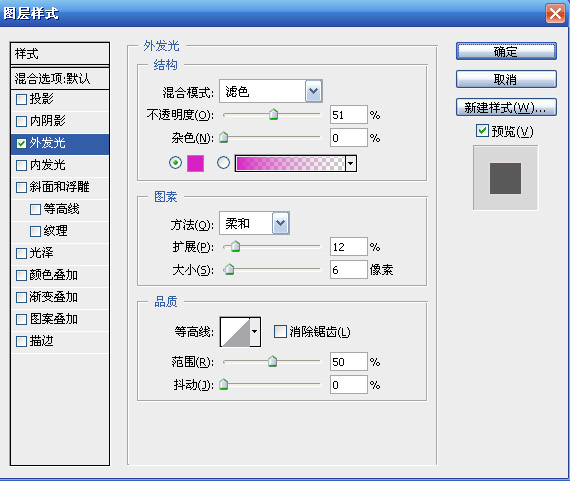
Task: Click the OK (确定) button
Action: click(x=506, y=51)
